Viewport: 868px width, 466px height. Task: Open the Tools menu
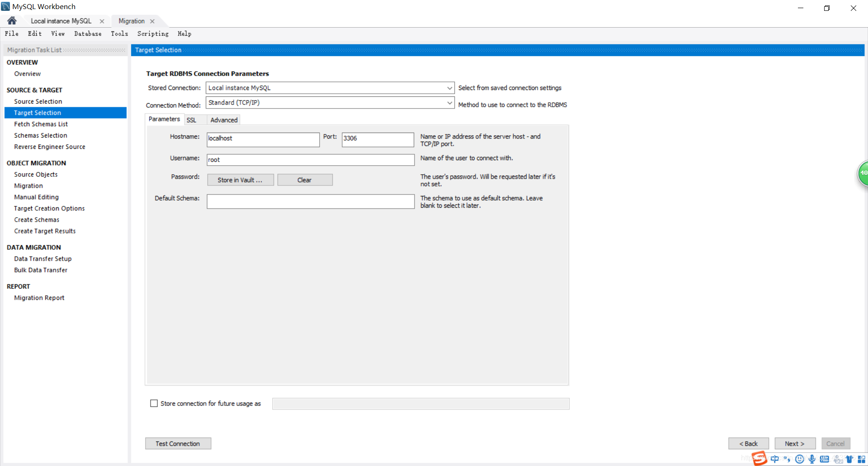119,33
